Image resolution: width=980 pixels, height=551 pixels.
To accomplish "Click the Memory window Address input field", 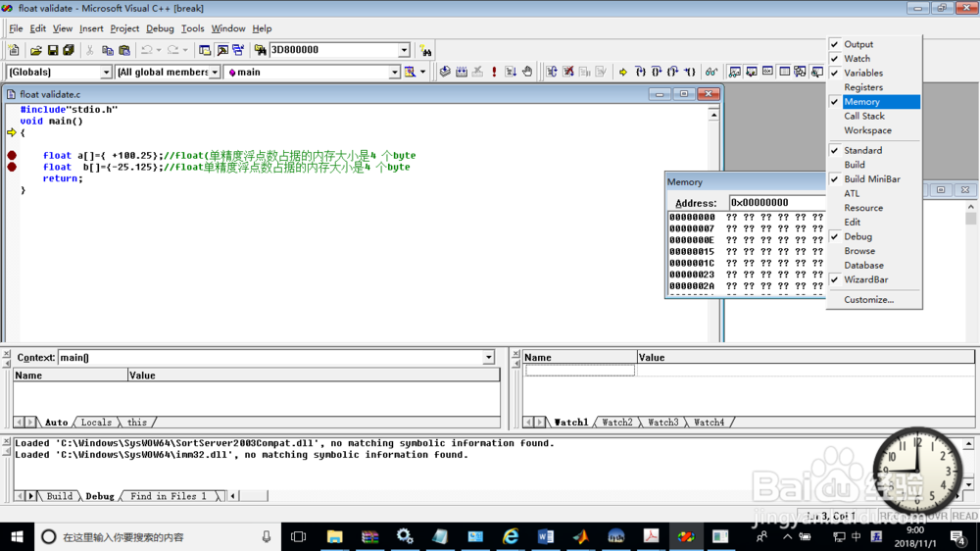I will coord(777,203).
